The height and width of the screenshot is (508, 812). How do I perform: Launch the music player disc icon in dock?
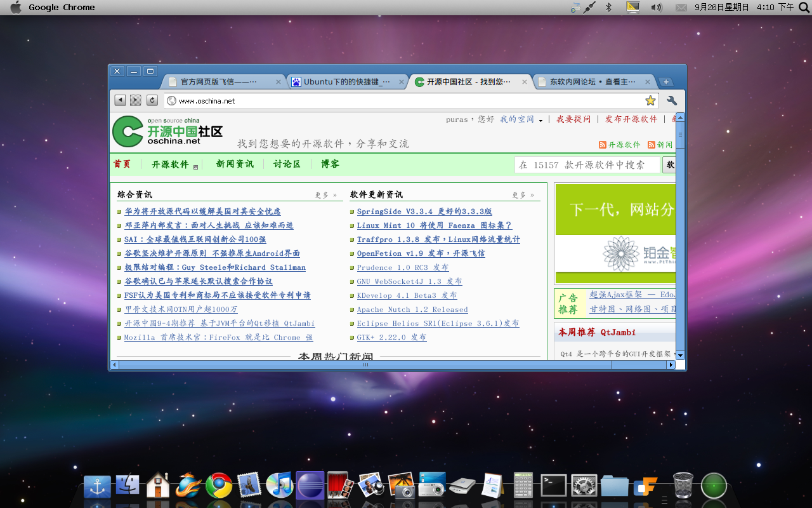click(x=279, y=485)
